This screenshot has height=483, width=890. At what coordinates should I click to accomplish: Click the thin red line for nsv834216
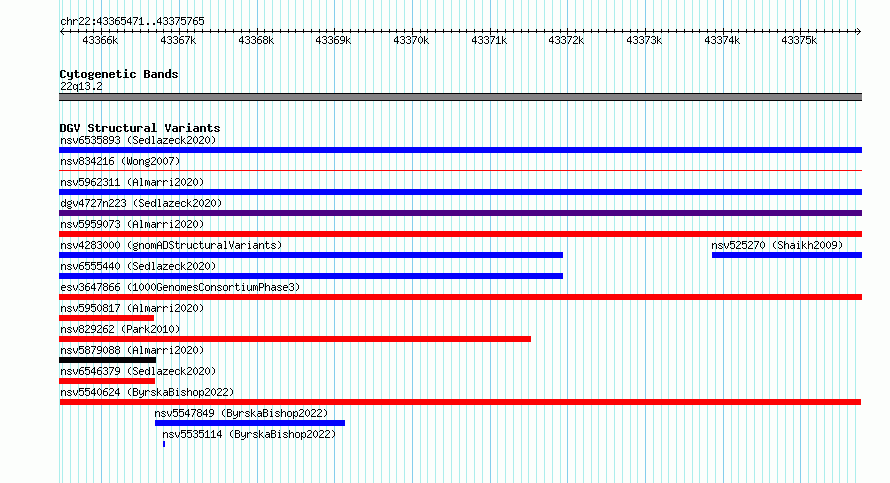(x=460, y=170)
